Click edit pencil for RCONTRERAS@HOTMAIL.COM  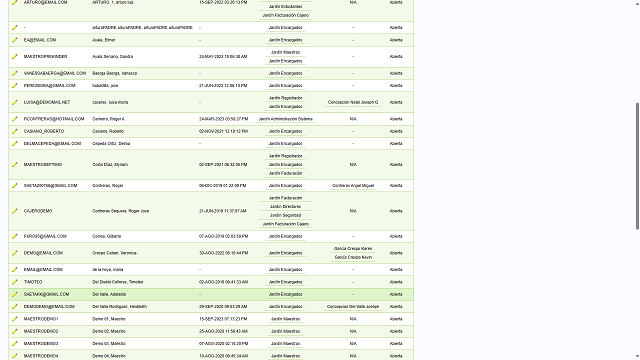(x=15, y=119)
